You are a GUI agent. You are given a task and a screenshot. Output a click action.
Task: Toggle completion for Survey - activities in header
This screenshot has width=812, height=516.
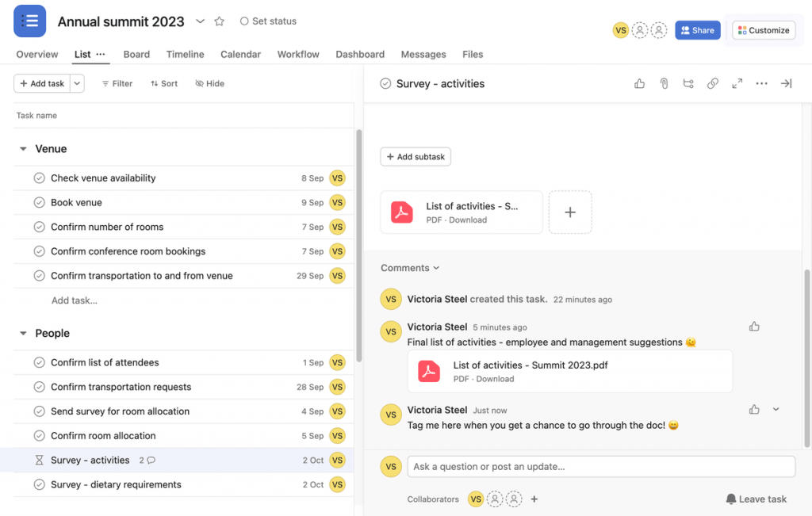pos(385,83)
